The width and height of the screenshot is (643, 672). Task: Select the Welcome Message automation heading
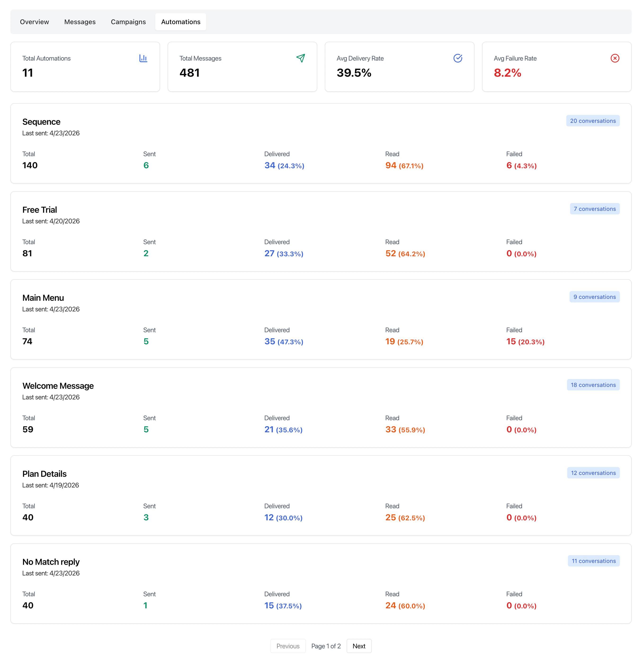[x=58, y=386]
